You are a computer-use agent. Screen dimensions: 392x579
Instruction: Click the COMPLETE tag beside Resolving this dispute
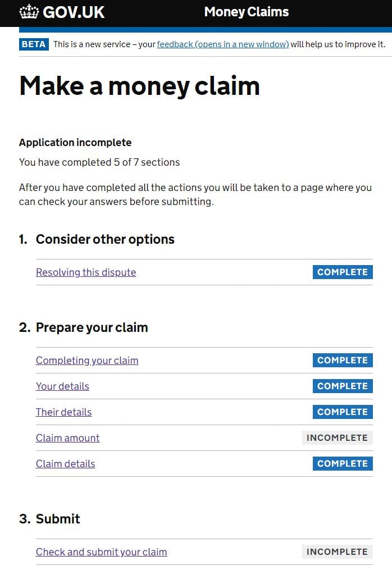pos(343,272)
